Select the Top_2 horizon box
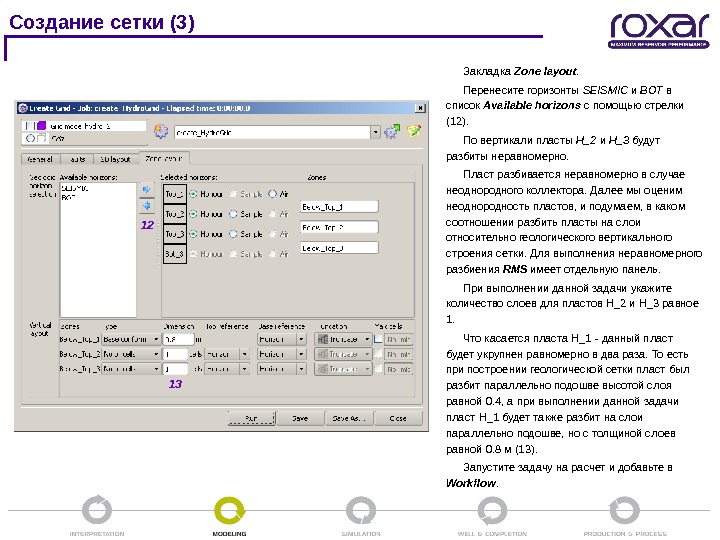The width and height of the screenshot is (720, 540). tap(175, 214)
